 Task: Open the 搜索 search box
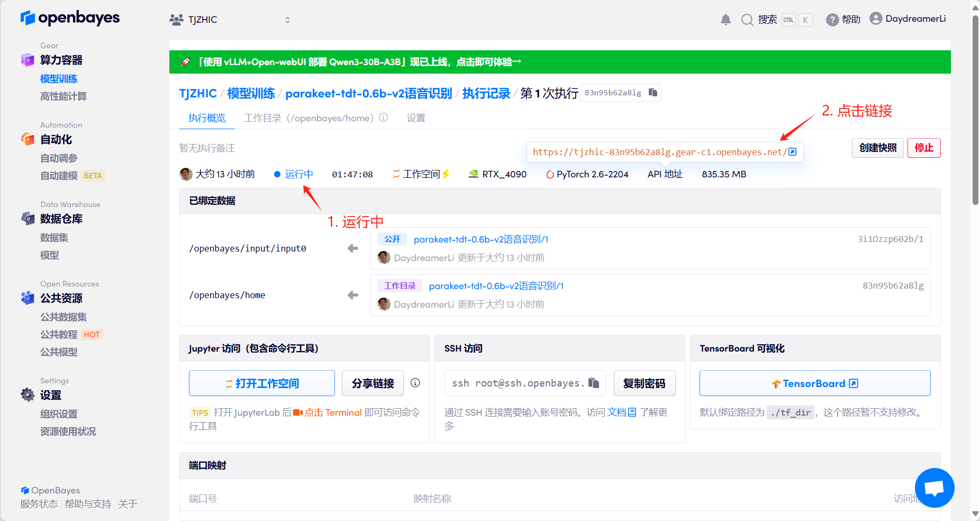pos(759,20)
